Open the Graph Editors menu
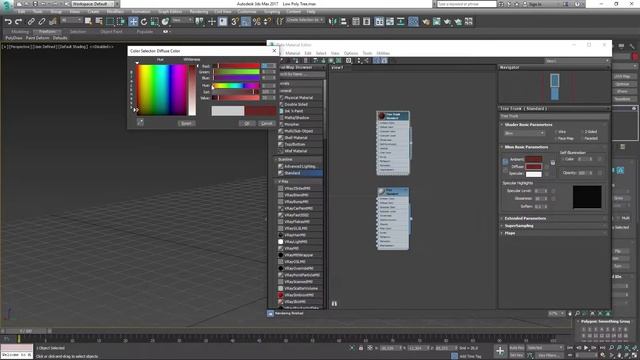This screenshot has width=640, height=360. pos(170,12)
